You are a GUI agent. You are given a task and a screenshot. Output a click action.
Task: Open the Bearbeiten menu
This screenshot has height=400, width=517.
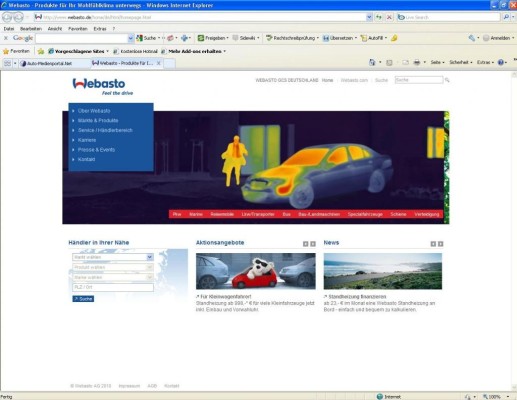(x=31, y=29)
